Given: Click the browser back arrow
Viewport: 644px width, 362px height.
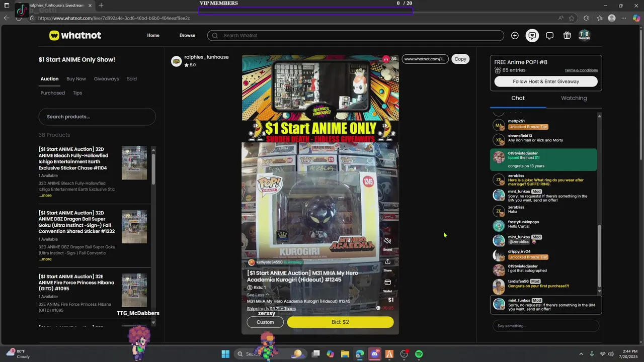Looking at the screenshot, I should 6,18.
